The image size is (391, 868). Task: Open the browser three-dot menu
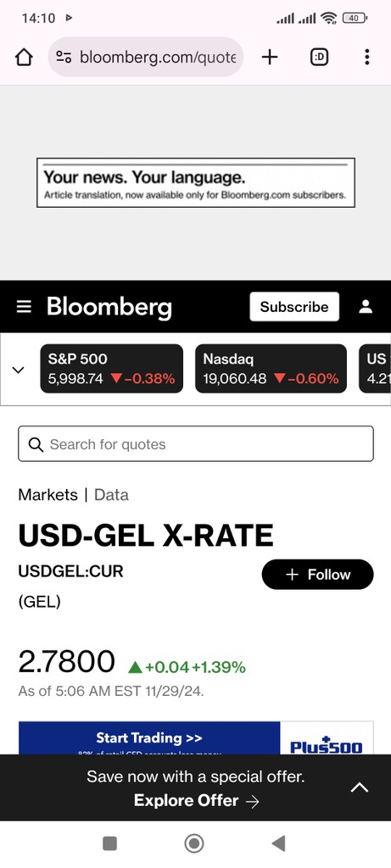(366, 57)
